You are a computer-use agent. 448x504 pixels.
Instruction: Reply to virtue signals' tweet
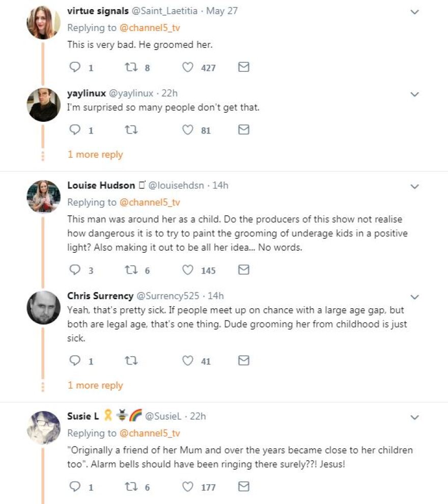75,67
